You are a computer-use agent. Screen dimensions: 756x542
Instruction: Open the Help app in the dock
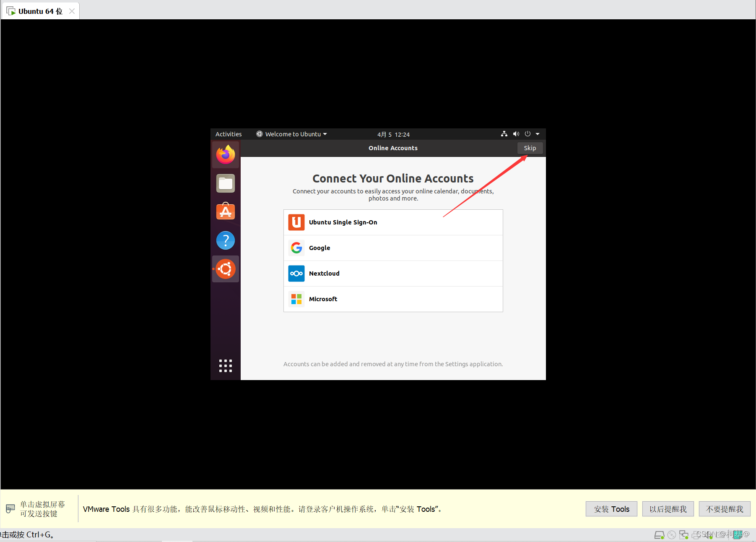[226, 240]
